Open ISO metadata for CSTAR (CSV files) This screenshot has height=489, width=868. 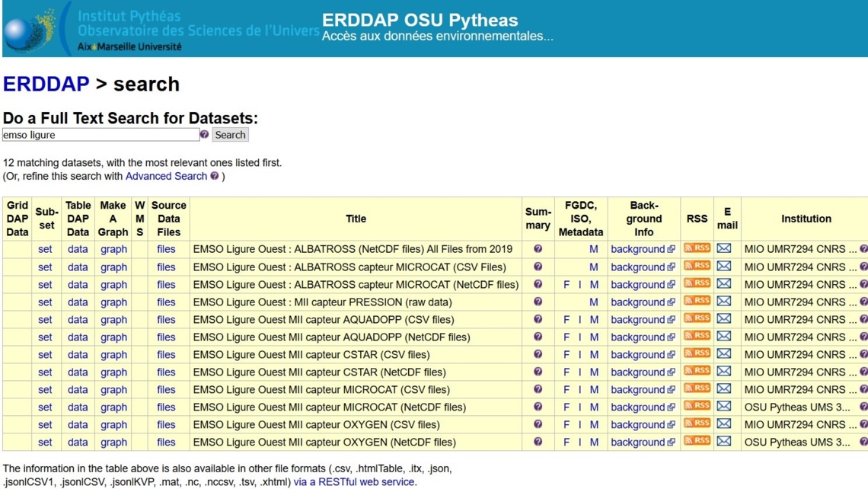pyautogui.click(x=579, y=354)
